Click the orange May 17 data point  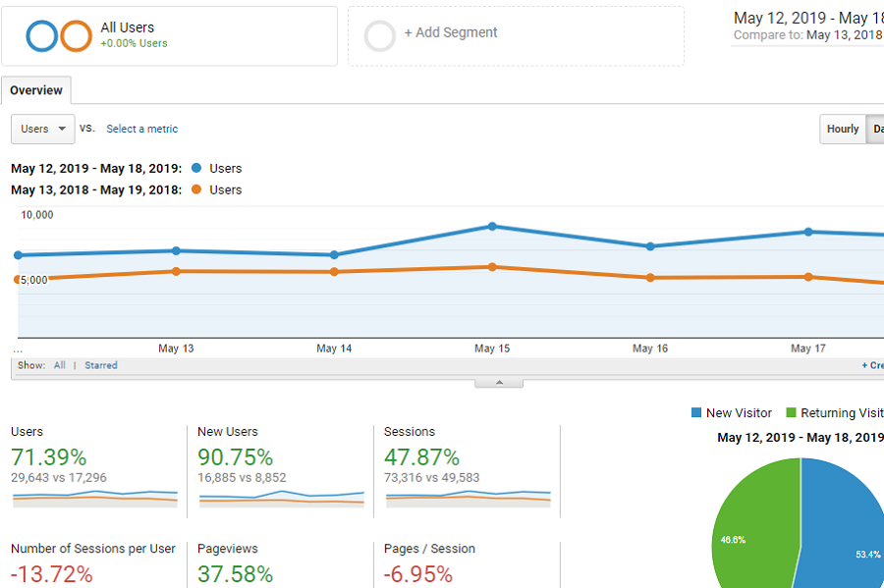[808, 277]
